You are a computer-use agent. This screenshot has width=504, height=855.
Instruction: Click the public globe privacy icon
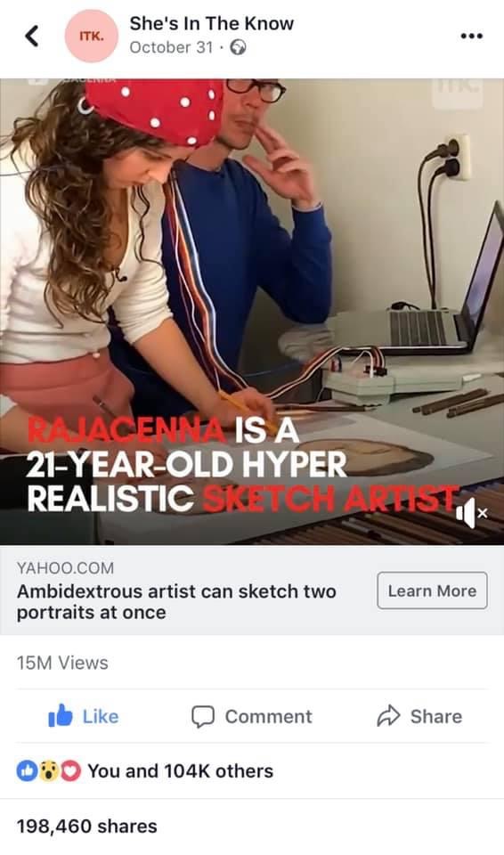point(238,48)
